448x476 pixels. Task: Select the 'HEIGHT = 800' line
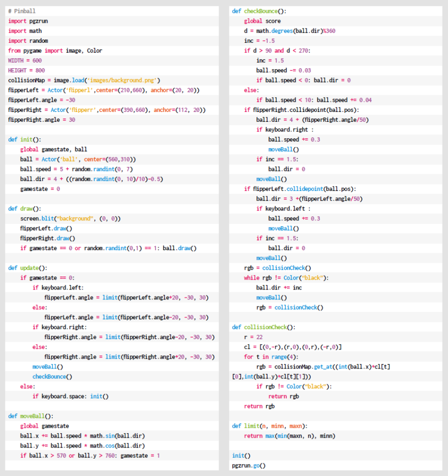(26, 71)
